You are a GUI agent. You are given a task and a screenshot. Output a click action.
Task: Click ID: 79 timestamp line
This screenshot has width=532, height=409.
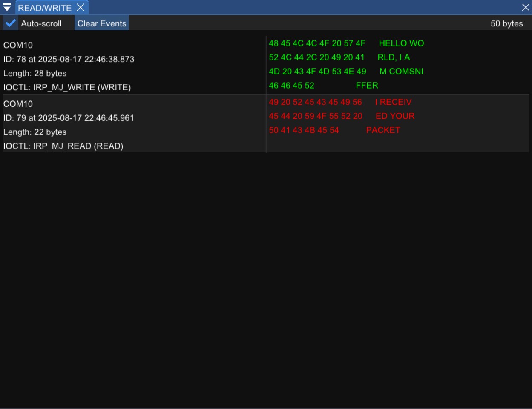coord(69,118)
